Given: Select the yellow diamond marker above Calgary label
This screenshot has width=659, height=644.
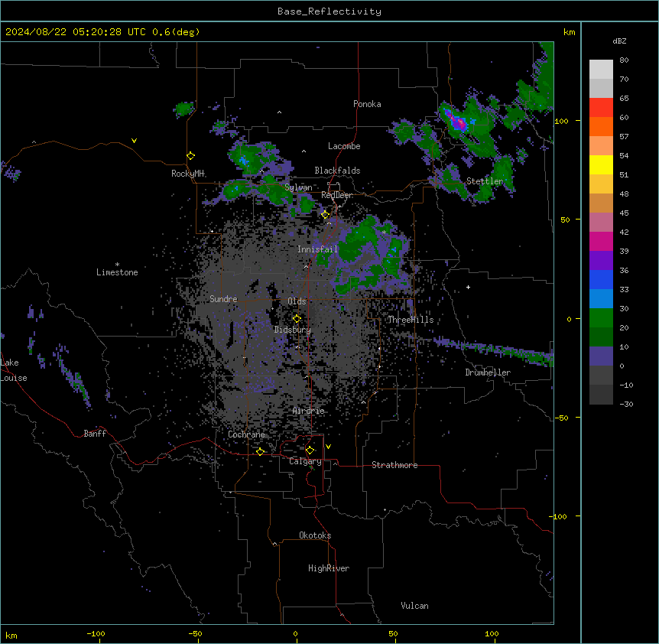Looking at the screenshot, I should pyautogui.click(x=310, y=450).
